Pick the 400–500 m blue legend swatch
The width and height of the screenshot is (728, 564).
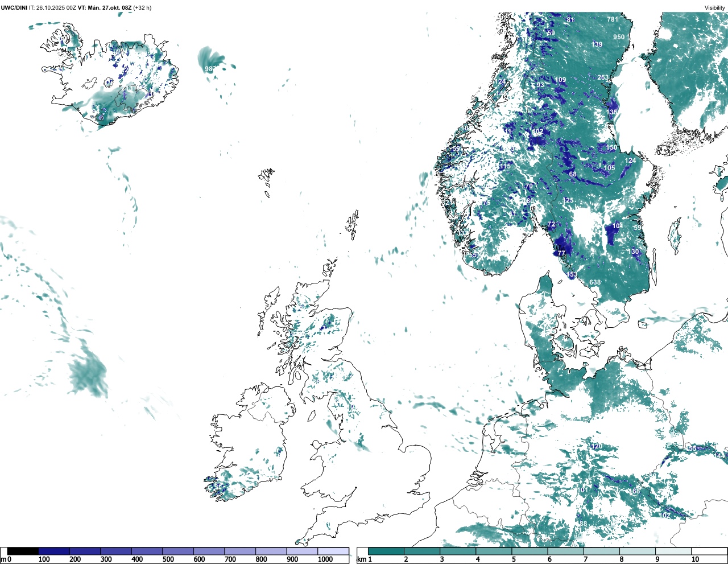coord(147,551)
